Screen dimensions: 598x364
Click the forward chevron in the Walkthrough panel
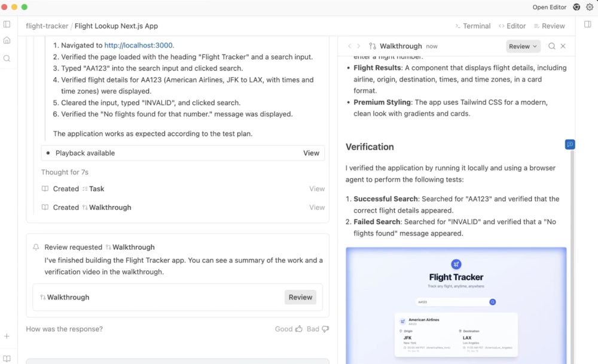pyautogui.click(x=359, y=46)
